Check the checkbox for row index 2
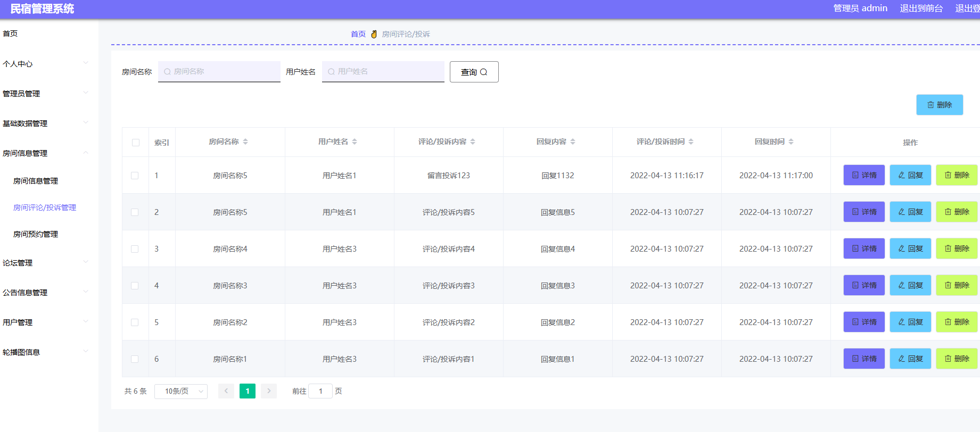 pos(135,212)
